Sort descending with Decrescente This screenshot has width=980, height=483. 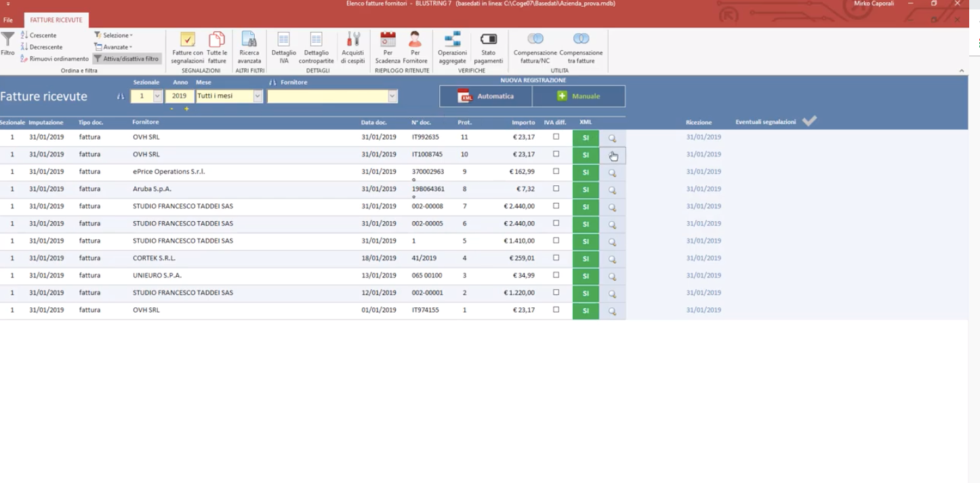click(x=42, y=47)
